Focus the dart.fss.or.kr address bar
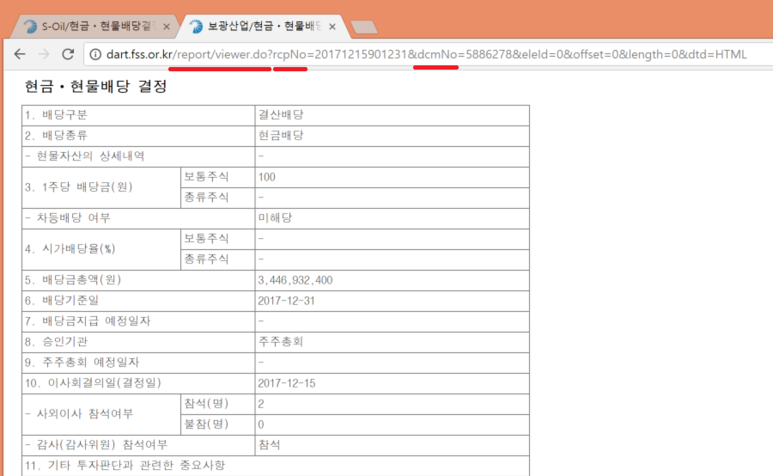The height and width of the screenshot is (476, 773). pos(426,54)
